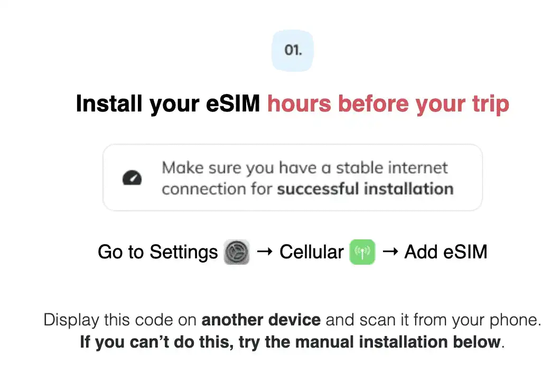Click the arrow between Settings and Cellular

pyautogui.click(x=264, y=252)
